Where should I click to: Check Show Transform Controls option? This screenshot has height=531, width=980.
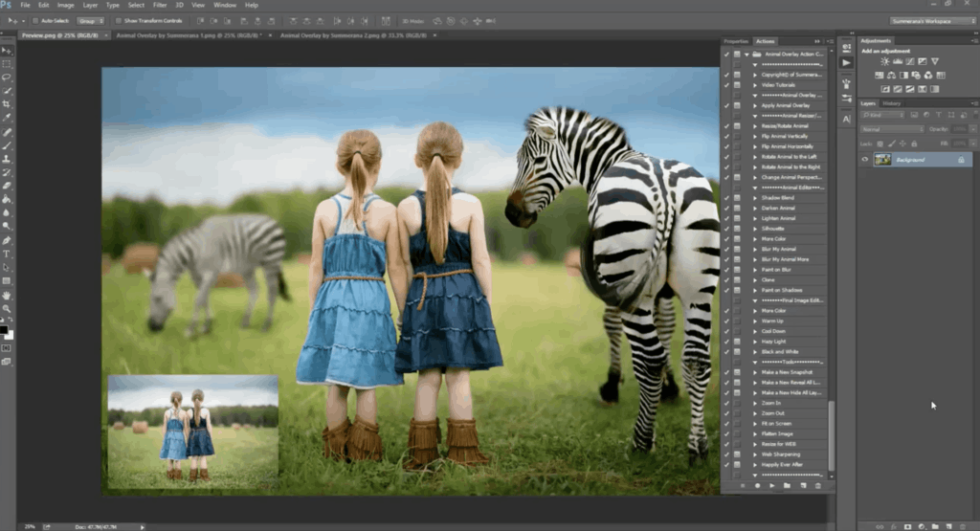click(x=118, y=20)
